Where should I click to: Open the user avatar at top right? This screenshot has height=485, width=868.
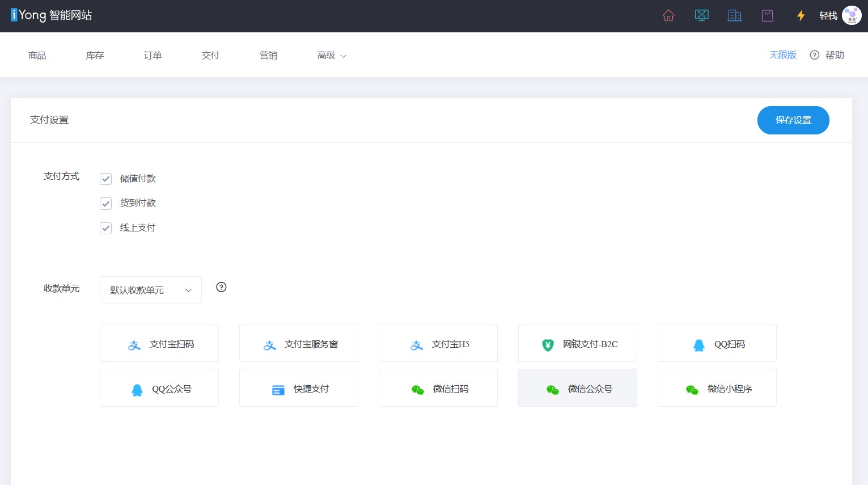point(852,16)
